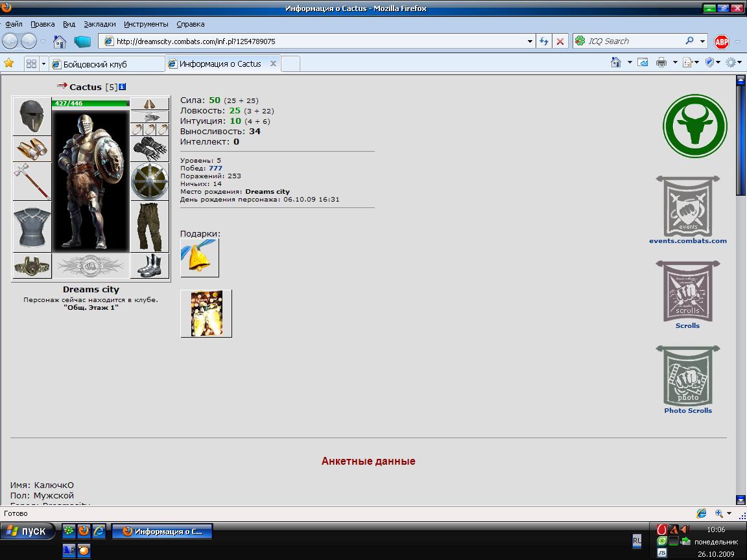This screenshot has height=560, width=747.
Task: Click the Информация о C... taskbar button
Action: click(162, 531)
